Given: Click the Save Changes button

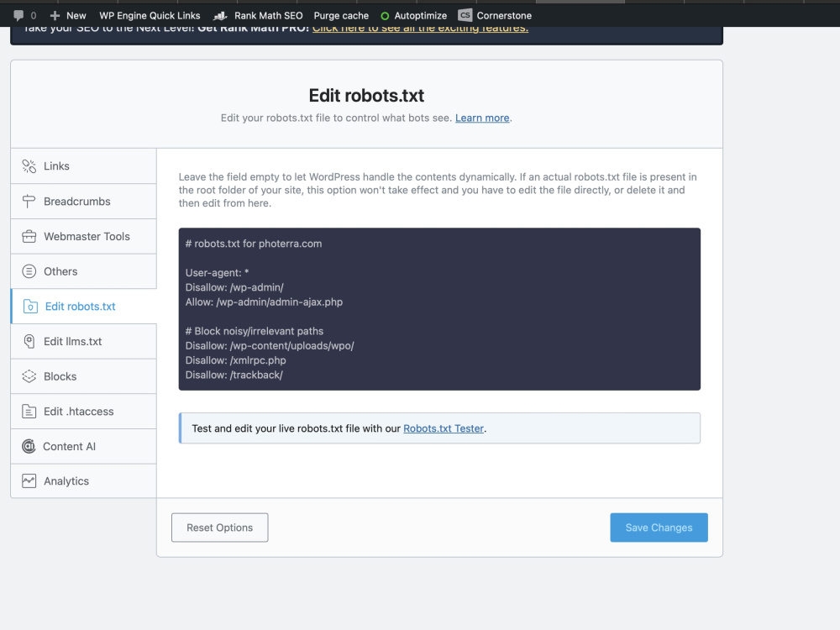Looking at the screenshot, I should pyautogui.click(x=659, y=528).
